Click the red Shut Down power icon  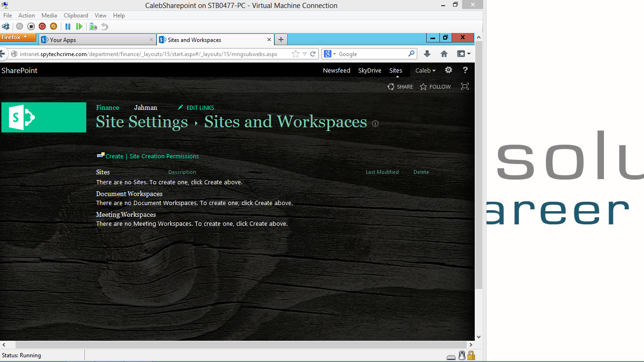coord(42,26)
